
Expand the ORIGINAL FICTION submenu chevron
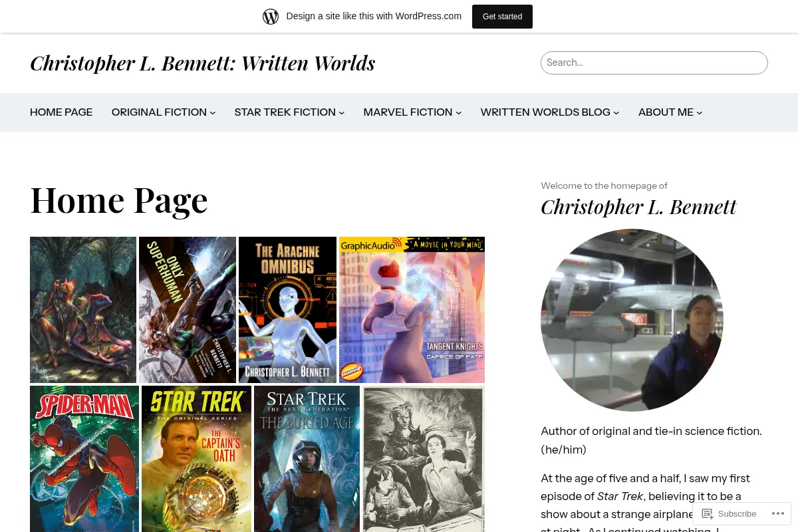[x=213, y=113]
